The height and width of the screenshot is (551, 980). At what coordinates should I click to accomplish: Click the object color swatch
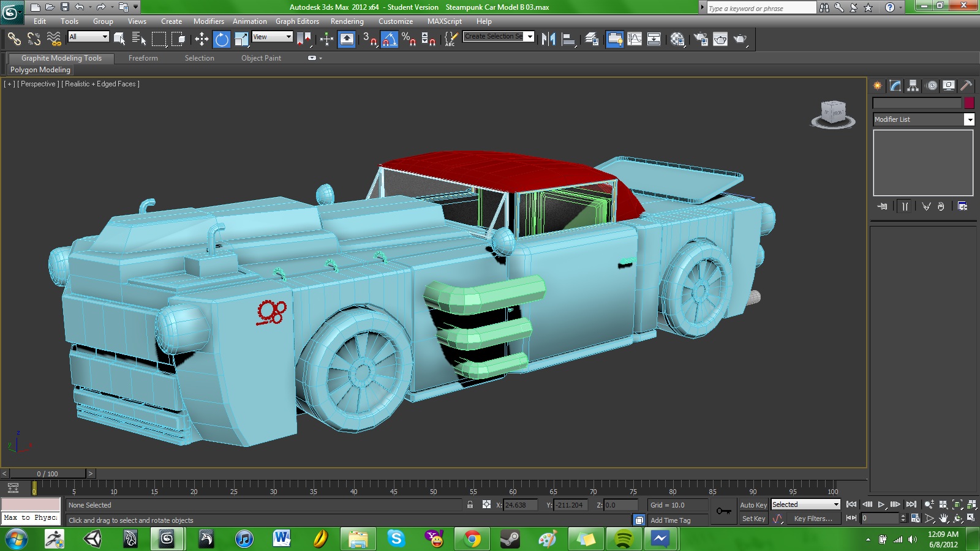(969, 103)
